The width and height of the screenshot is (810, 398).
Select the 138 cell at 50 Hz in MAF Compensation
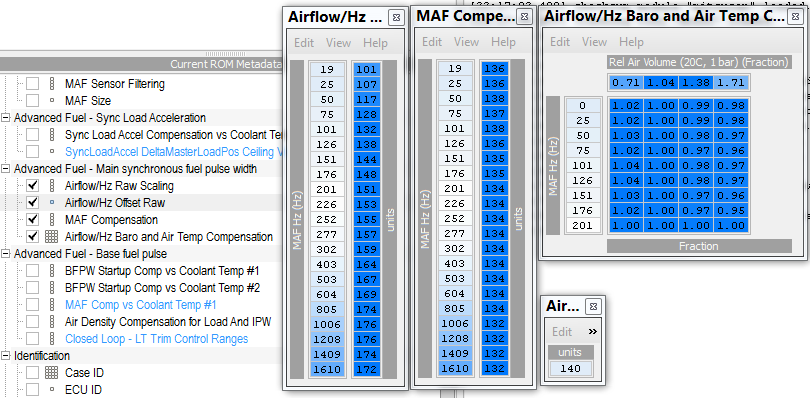click(x=495, y=99)
